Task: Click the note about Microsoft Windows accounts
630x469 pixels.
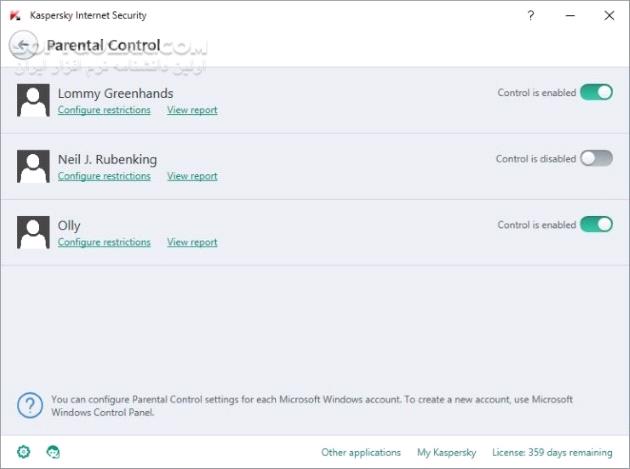Action: pos(312,406)
